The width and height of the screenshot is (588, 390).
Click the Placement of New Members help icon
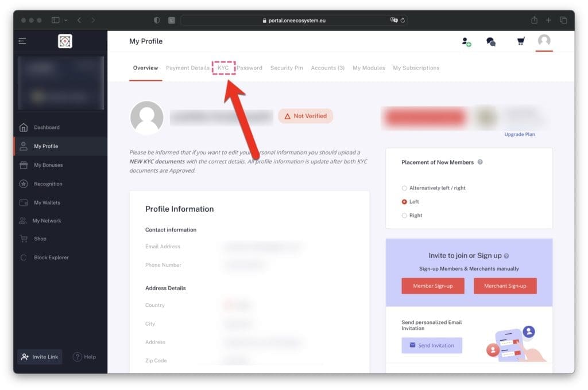(480, 162)
